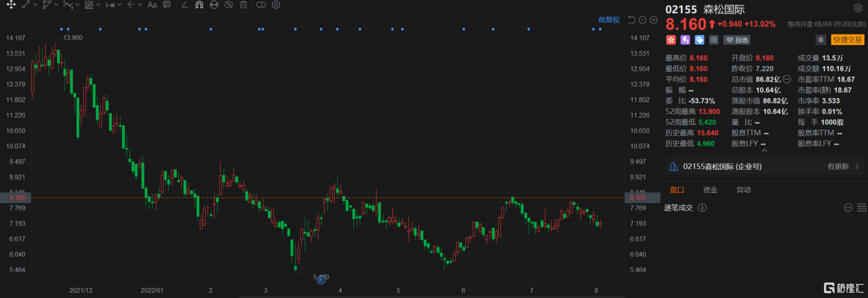Click the 委比 value -53.73%
Viewport: 868px width, 298px height.
click(702, 101)
